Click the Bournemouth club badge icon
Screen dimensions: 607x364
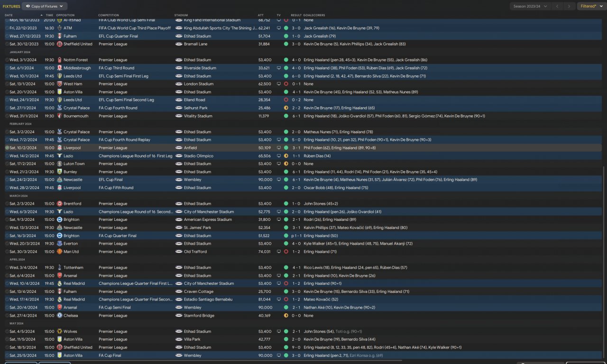(x=59, y=116)
